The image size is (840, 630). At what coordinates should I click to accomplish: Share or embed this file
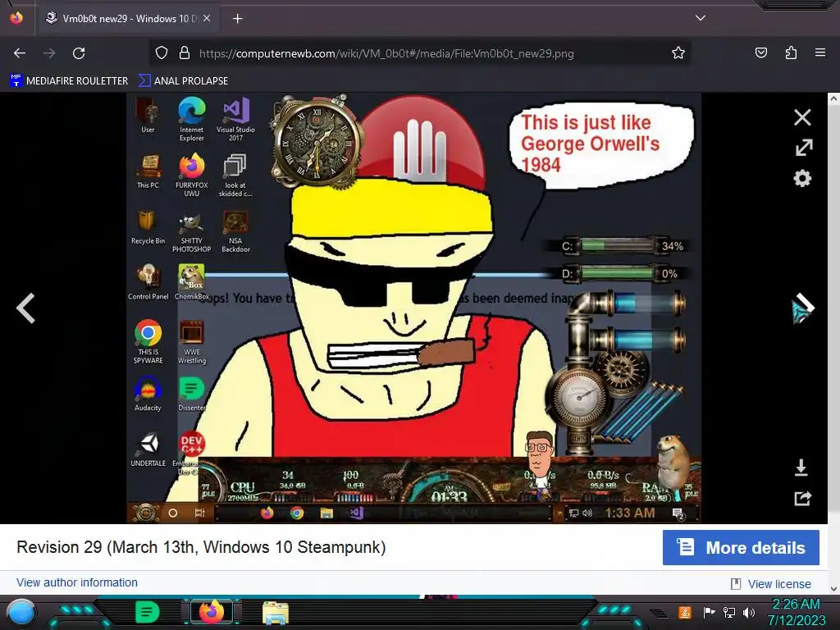(x=802, y=499)
